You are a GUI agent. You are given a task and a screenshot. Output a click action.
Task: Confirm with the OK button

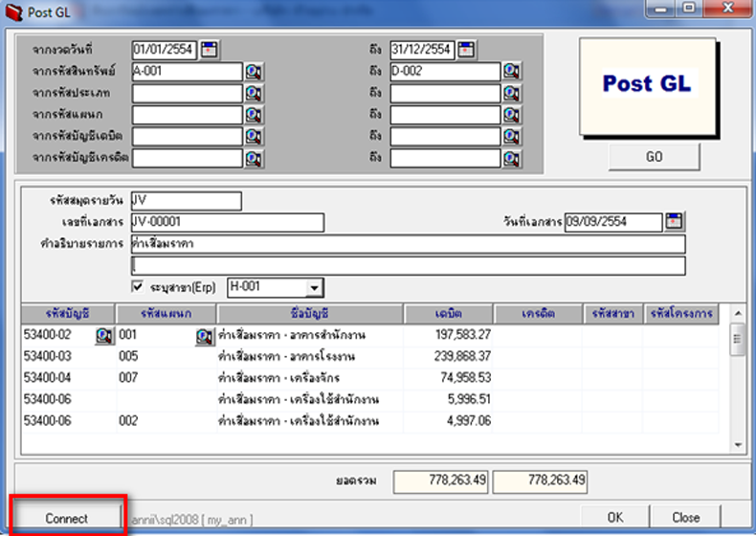tap(615, 518)
